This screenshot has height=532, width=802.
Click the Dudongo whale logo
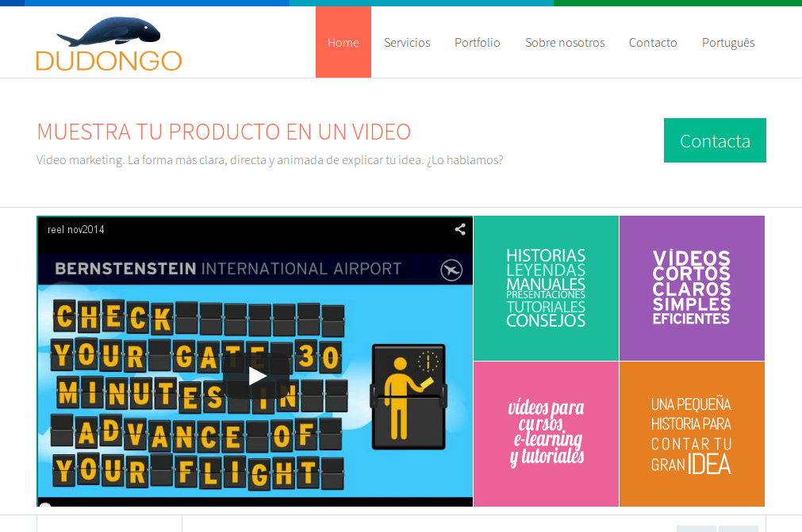(109, 44)
